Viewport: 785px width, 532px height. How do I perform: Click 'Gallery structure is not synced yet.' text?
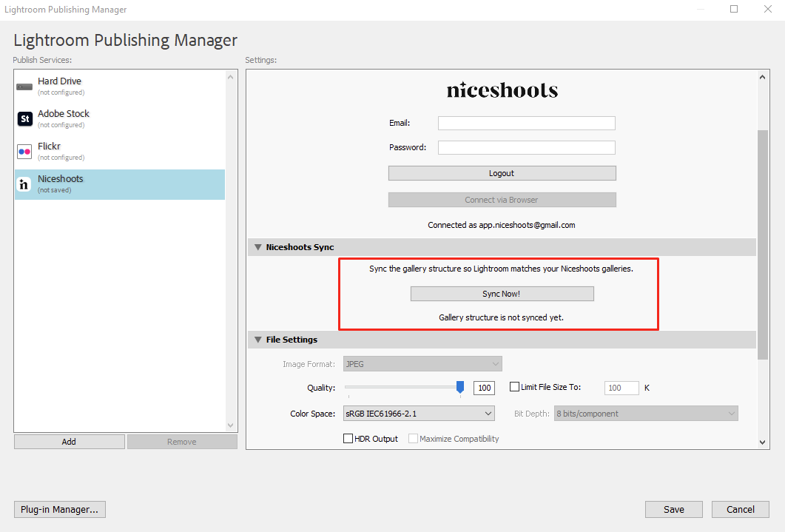pos(501,317)
